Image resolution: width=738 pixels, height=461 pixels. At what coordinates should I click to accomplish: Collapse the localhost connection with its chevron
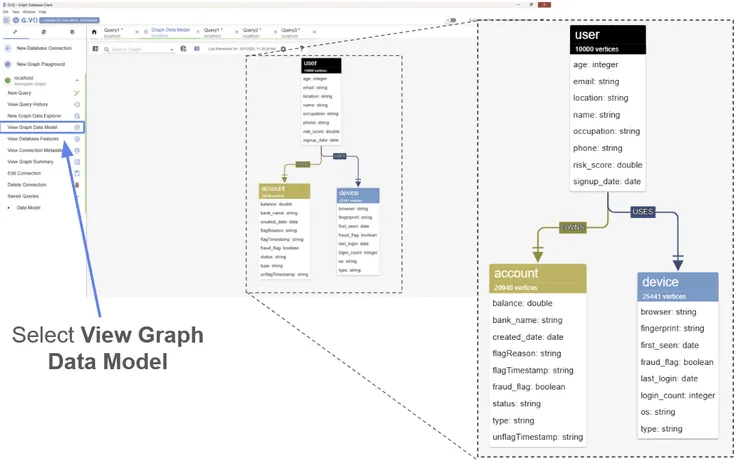[x=77, y=81]
